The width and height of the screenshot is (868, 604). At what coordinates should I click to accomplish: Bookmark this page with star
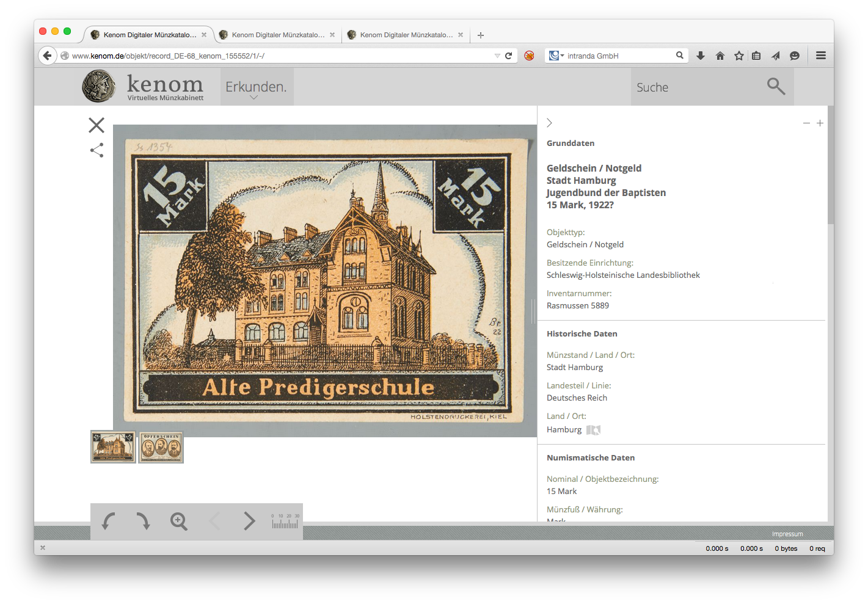[739, 56]
